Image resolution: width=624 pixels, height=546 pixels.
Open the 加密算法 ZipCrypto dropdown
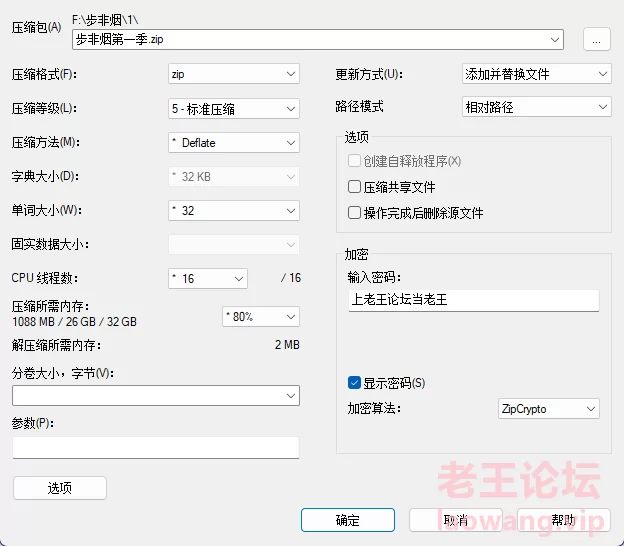(x=548, y=408)
